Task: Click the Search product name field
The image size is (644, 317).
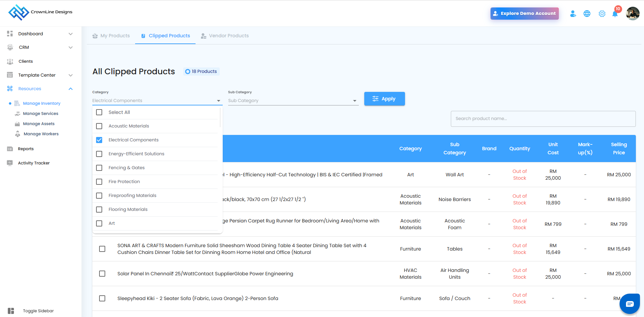Action: [543, 119]
